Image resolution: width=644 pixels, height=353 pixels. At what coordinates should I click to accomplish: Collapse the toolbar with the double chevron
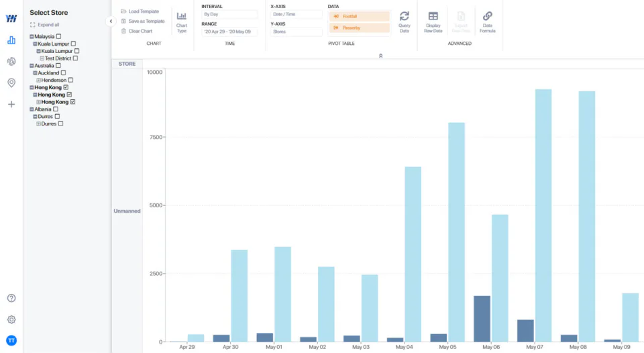click(381, 56)
